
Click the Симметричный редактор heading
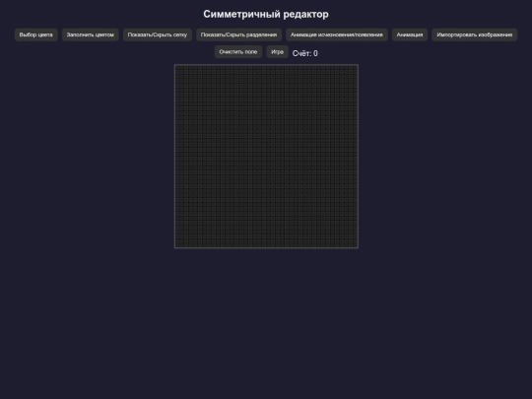(x=266, y=14)
